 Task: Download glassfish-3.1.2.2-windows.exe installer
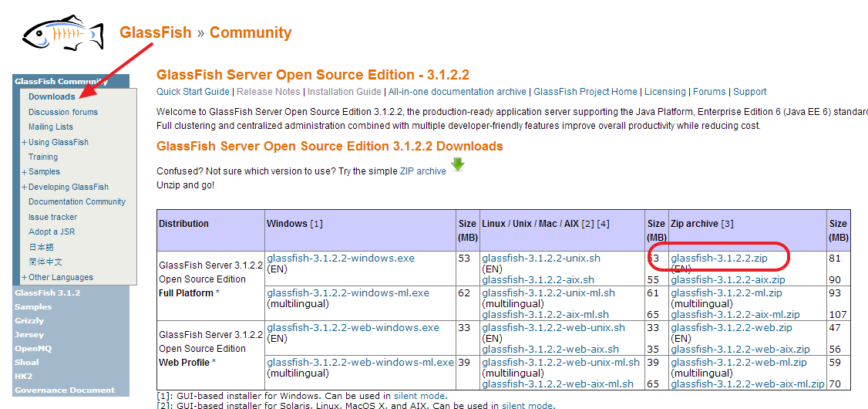click(340, 259)
